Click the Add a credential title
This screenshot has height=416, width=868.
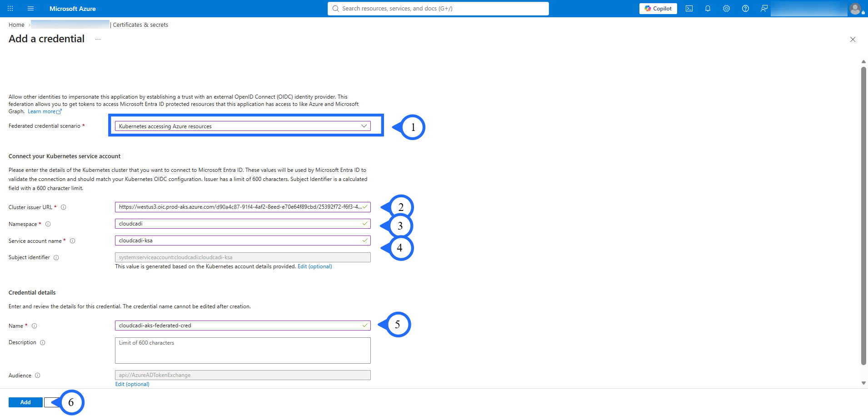tap(47, 39)
